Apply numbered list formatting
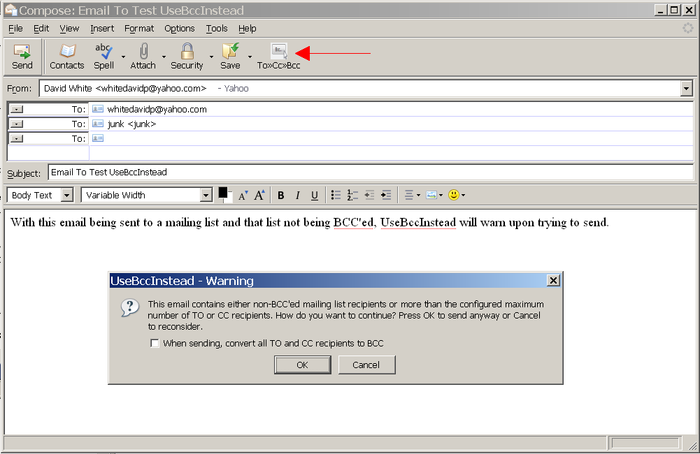The width and height of the screenshot is (700, 454). [x=353, y=195]
